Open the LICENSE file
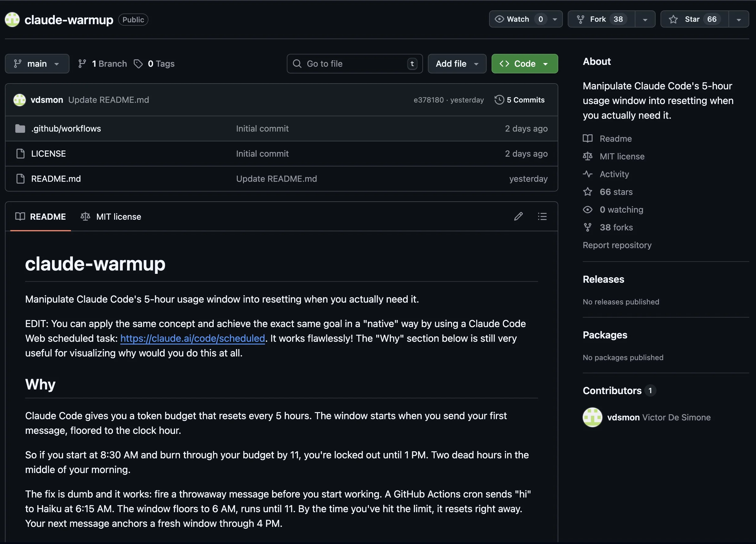Viewport: 756px width, 544px height. click(x=48, y=154)
